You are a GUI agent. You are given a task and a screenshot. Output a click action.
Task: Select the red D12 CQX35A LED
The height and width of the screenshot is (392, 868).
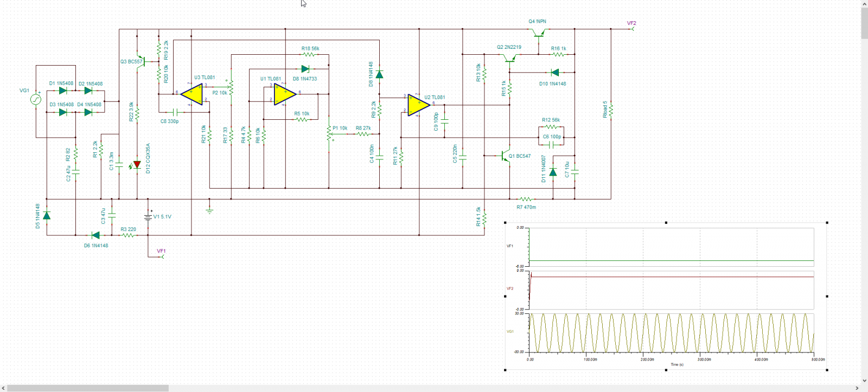point(137,164)
